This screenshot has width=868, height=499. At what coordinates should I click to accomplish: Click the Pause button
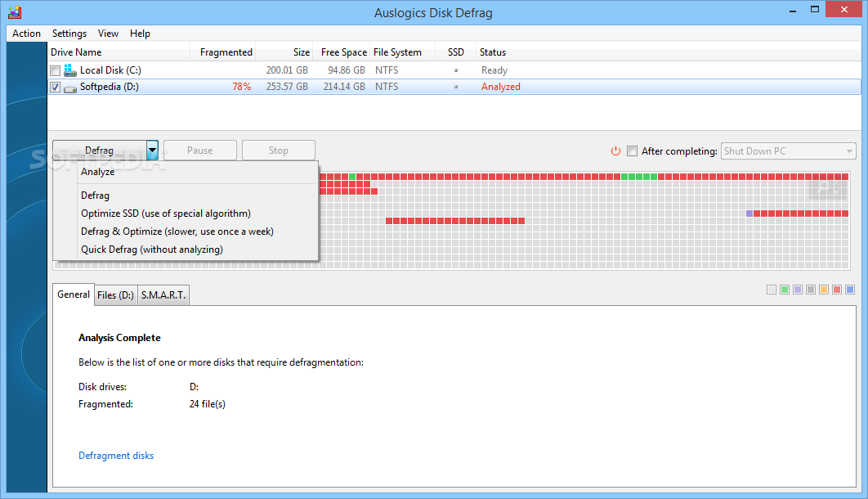point(200,150)
